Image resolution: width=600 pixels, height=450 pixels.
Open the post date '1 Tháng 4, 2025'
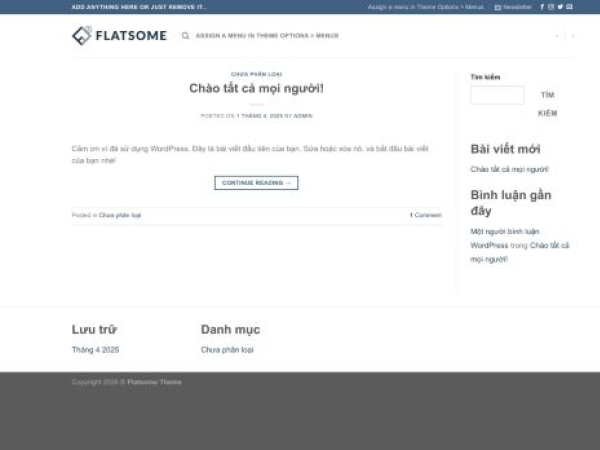pos(259,116)
